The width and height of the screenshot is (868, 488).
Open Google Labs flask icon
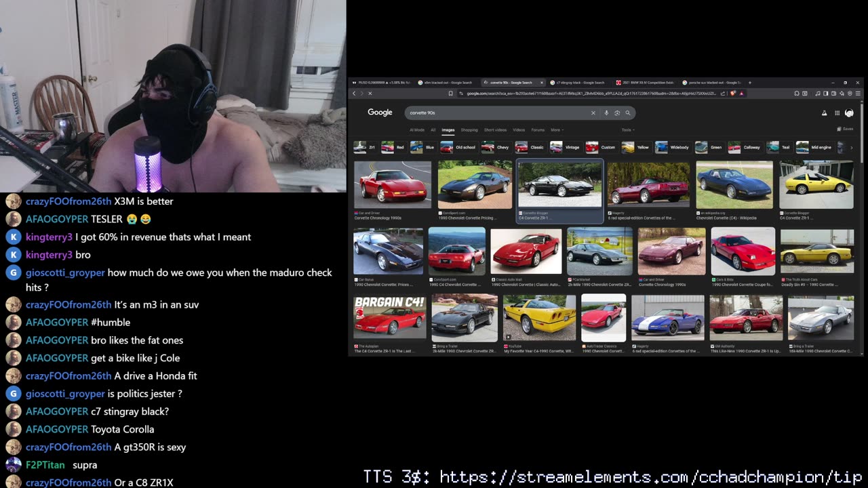825,113
